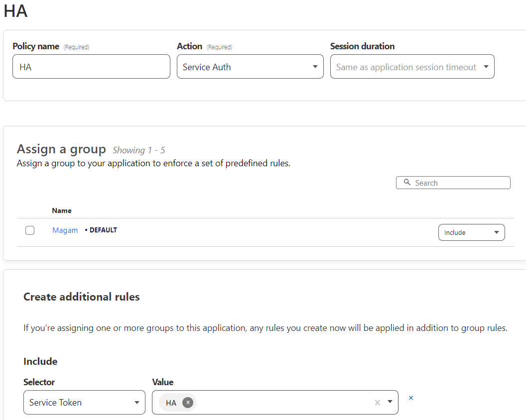Click the Create additional rules heading
Viewport: 526px width, 420px height.
tap(82, 297)
